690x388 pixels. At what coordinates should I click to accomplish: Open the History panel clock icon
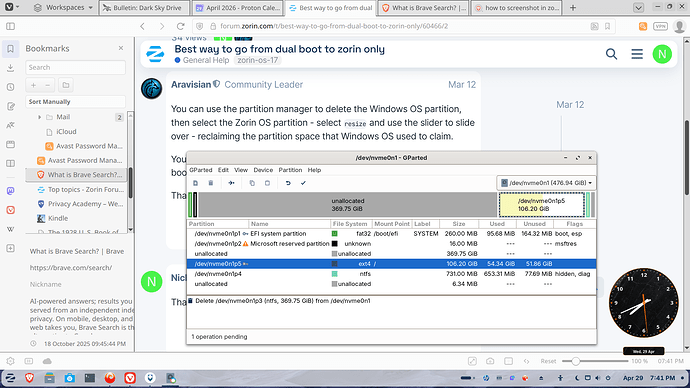(11, 87)
